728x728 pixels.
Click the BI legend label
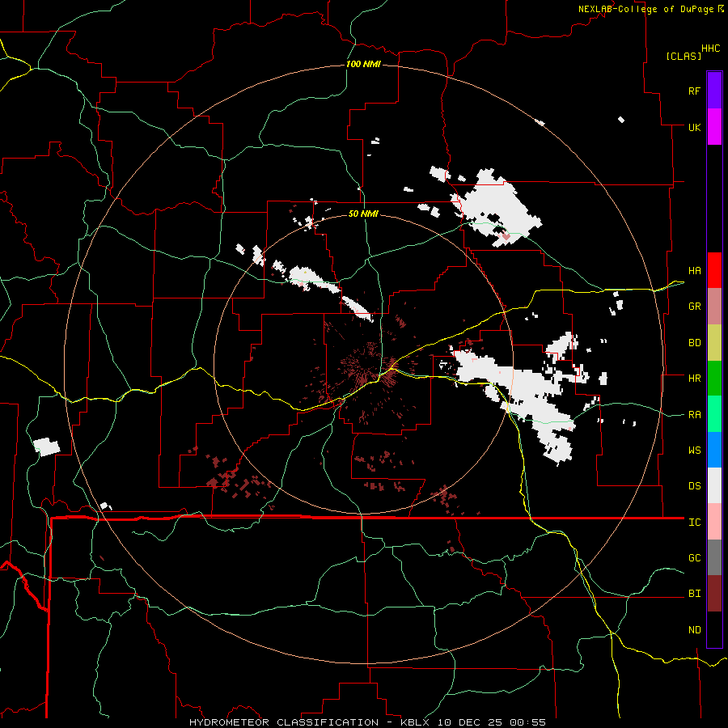point(694,594)
